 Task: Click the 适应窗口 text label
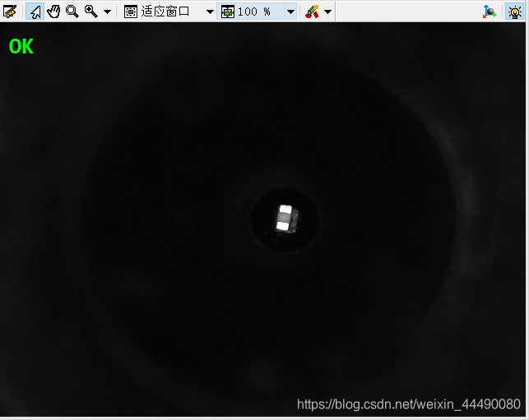pyautogui.click(x=165, y=12)
